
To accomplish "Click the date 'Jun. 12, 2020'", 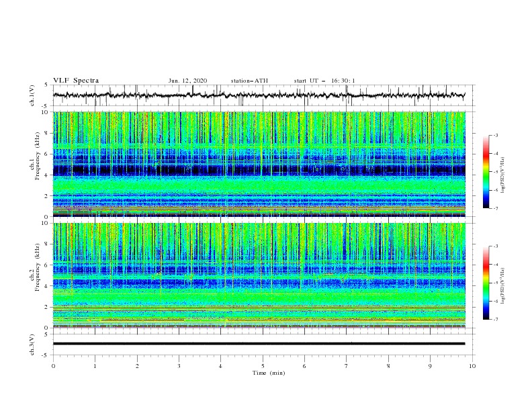I will pos(187,81).
